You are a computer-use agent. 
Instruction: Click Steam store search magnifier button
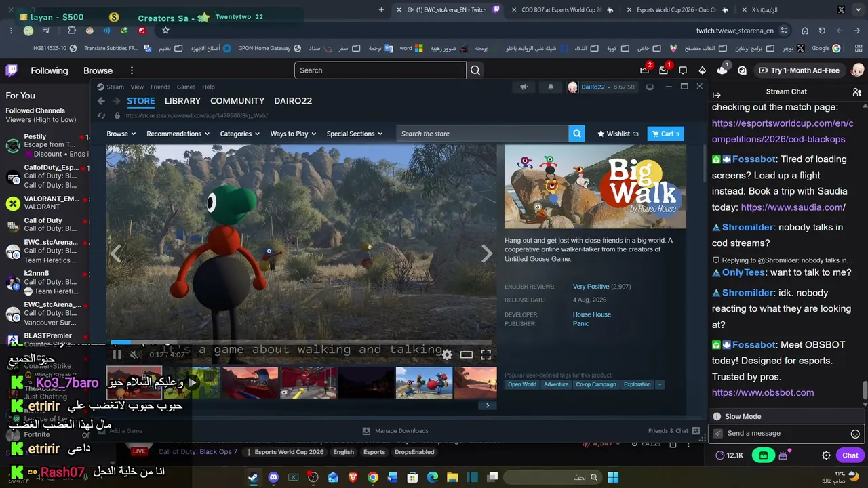pyautogui.click(x=577, y=134)
